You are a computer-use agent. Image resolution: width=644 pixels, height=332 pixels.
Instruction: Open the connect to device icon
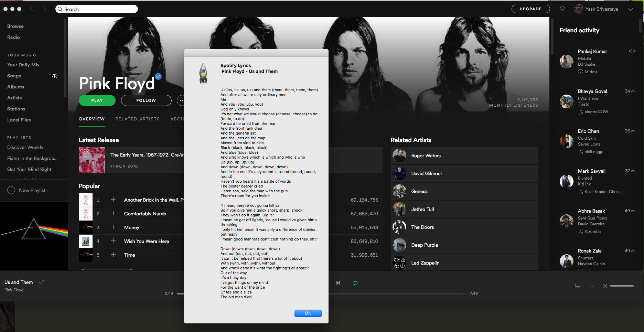click(591, 286)
